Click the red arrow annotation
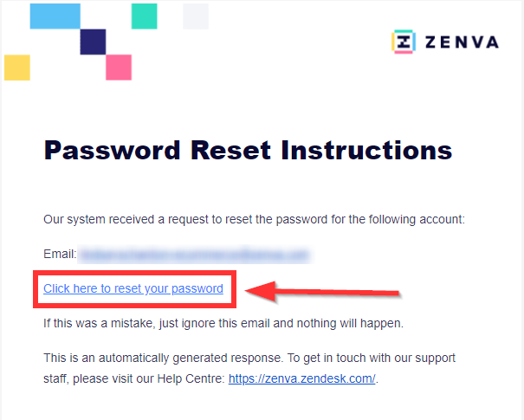Viewport: 524px width, 420px height. 322,293
